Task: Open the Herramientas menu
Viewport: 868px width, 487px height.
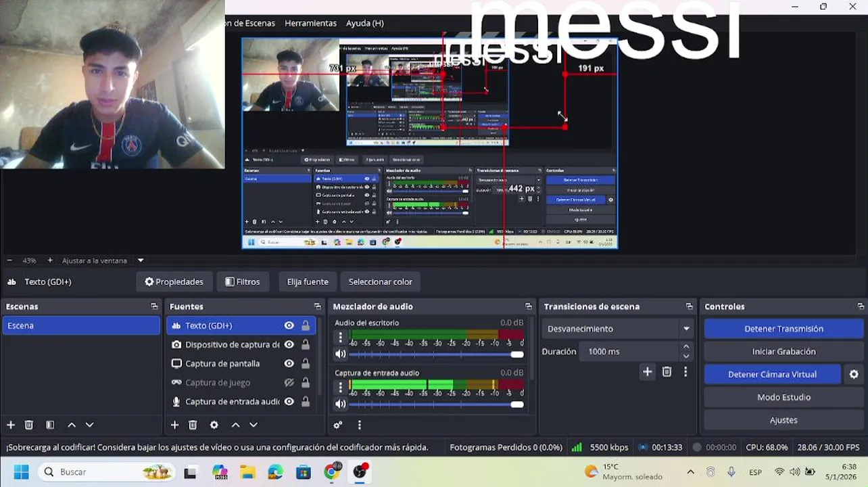Action: pyautogui.click(x=310, y=23)
